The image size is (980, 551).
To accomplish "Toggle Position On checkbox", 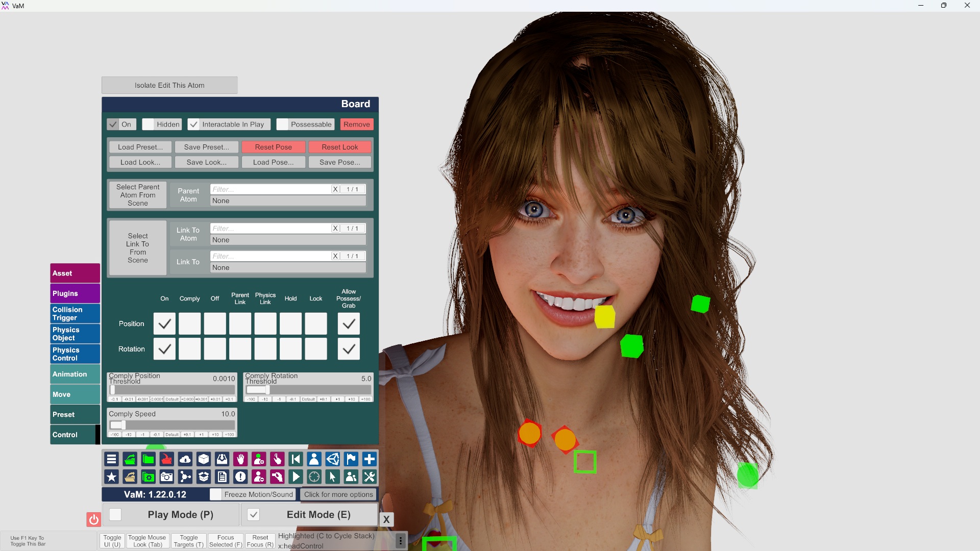I will pos(164,324).
